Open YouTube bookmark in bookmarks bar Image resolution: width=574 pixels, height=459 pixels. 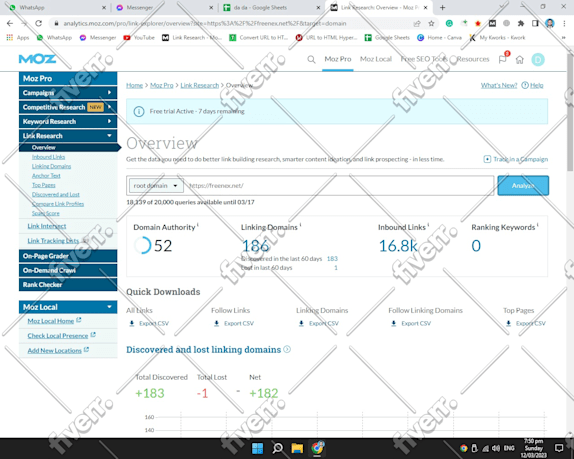point(139,37)
